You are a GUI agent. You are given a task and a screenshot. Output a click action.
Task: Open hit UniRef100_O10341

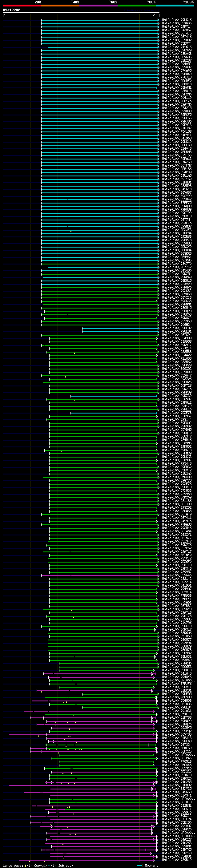click(177, 795)
